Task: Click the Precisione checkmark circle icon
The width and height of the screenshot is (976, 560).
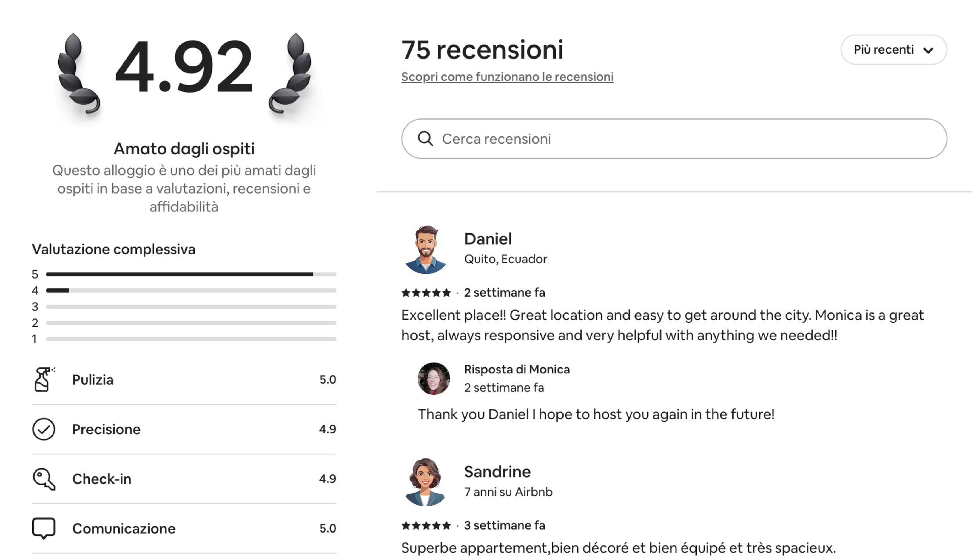Action: click(44, 429)
